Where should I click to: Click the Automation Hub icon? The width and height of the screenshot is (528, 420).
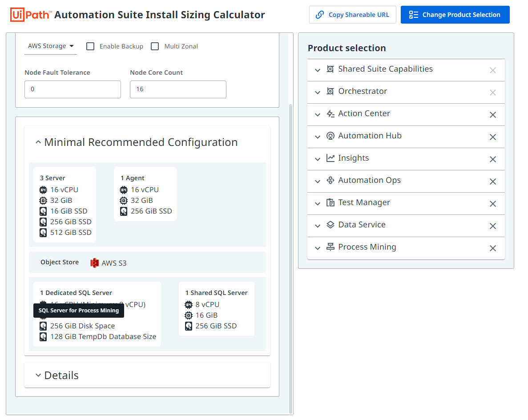[x=330, y=137]
